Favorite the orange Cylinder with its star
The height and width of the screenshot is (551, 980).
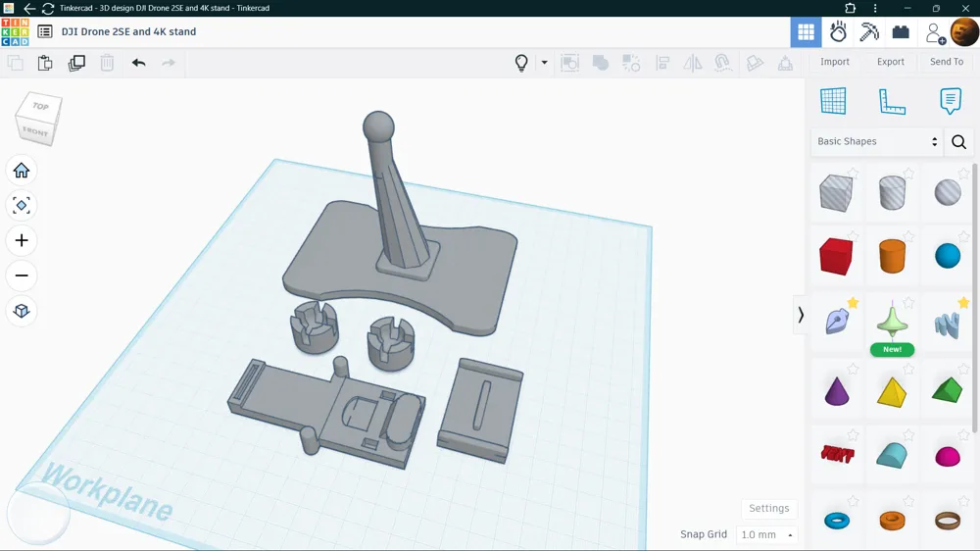[x=908, y=235]
